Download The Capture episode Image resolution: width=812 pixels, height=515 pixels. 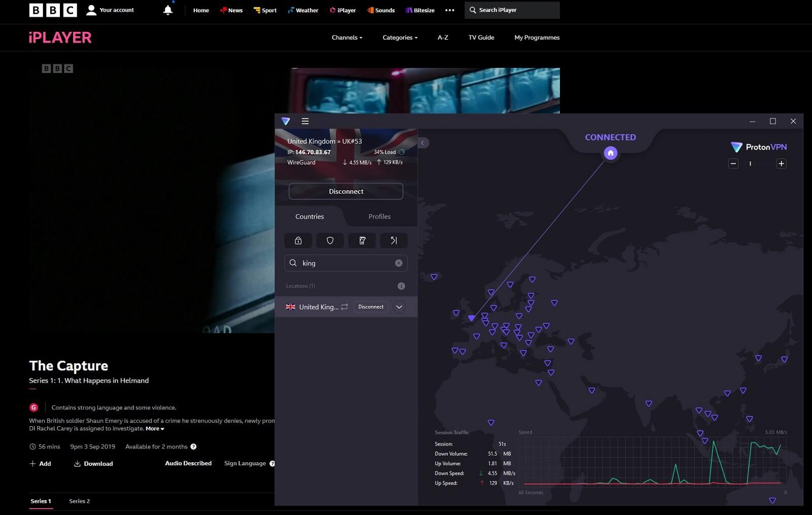(x=93, y=464)
